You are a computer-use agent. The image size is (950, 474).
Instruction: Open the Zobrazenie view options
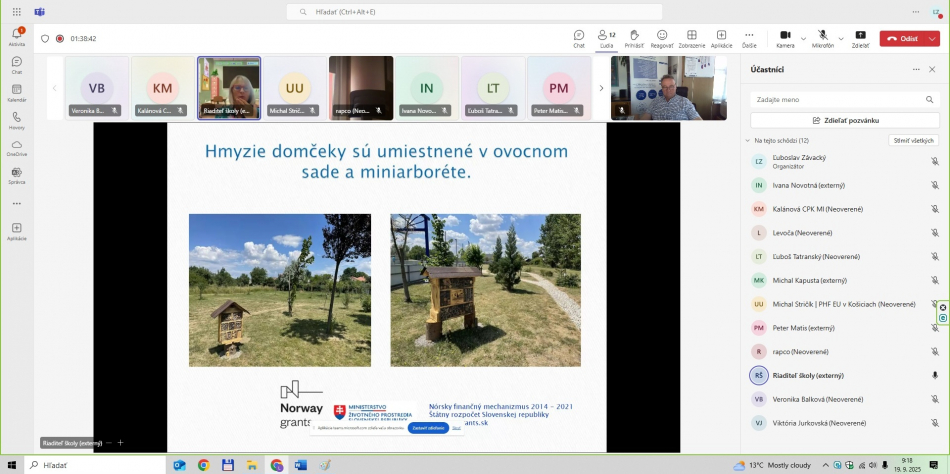tap(691, 38)
